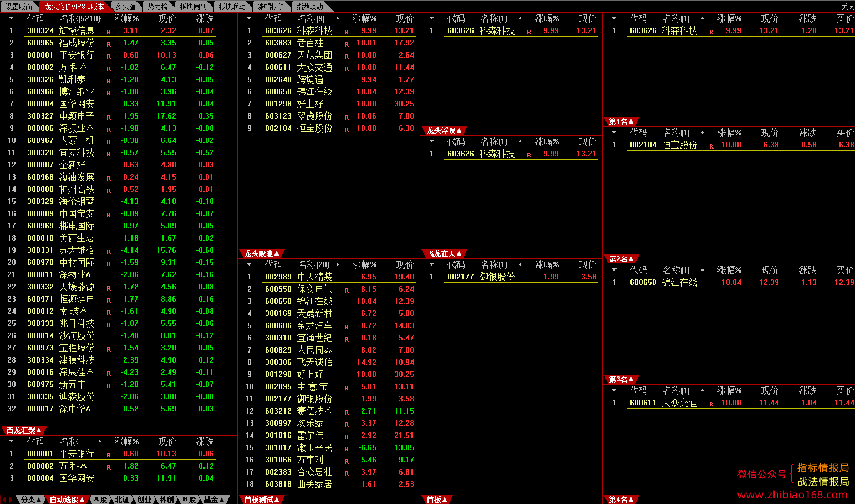Click 买价 column header in 第1名 panel
855x504 pixels.
click(x=845, y=18)
